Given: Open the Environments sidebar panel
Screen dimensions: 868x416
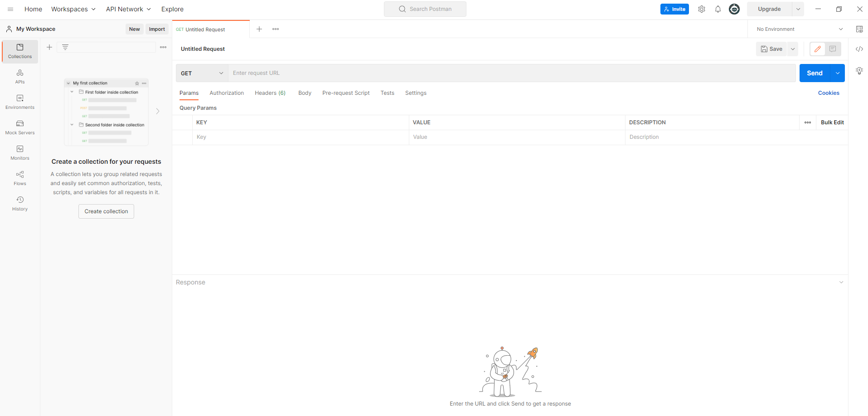Looking at the screenshot, I should click(x=20, y=102).
